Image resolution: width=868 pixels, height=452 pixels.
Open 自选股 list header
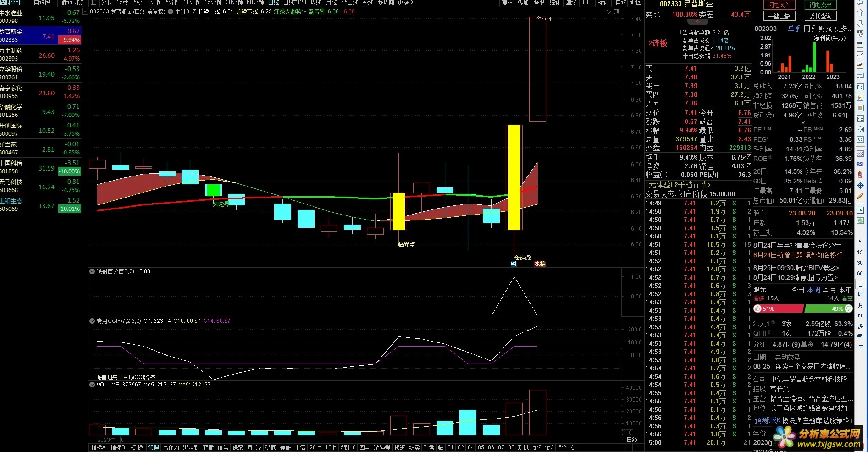coord(42,3)
